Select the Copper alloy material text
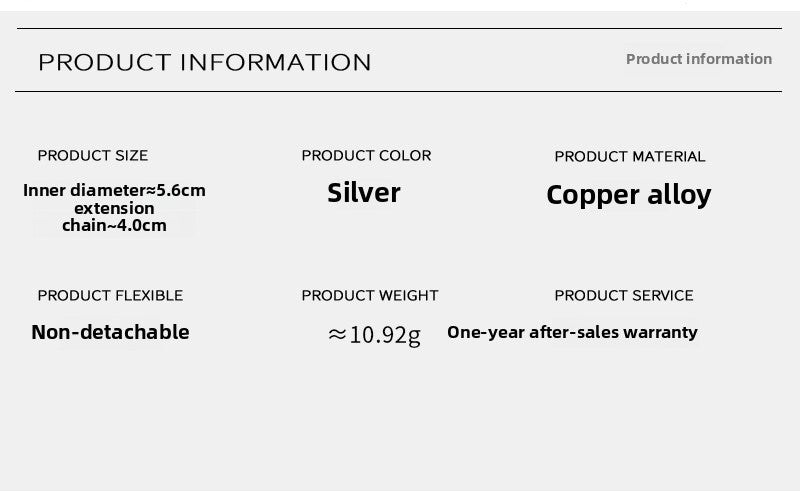This screenshot has width=800, height=504. click(x=628, y=195)
